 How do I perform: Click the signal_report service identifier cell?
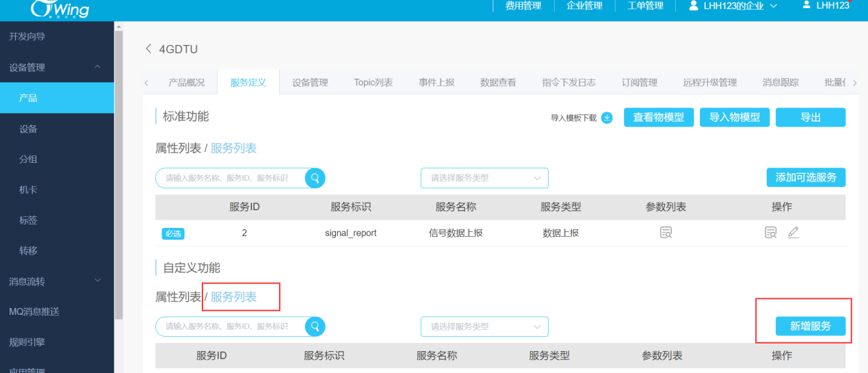(350, 233)
